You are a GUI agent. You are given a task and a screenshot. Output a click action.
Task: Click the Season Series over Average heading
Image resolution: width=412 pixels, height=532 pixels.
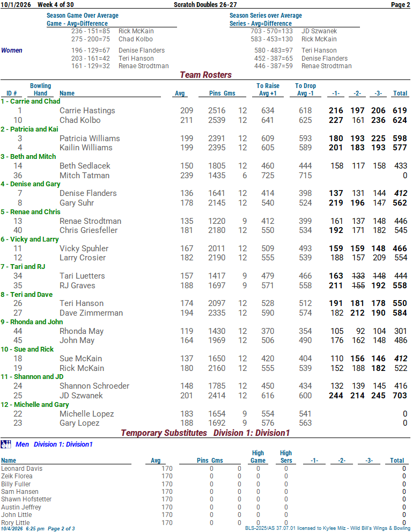(266, 15)
